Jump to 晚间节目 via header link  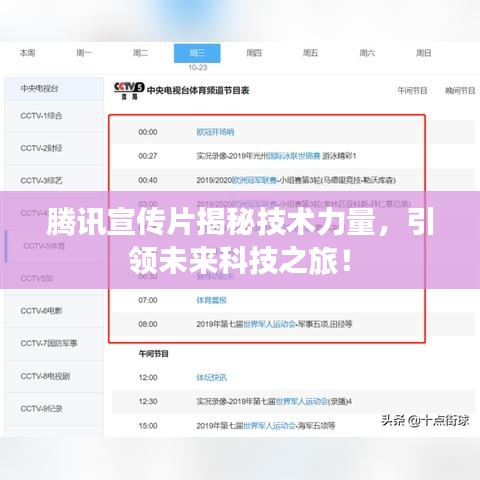(460, 90)
